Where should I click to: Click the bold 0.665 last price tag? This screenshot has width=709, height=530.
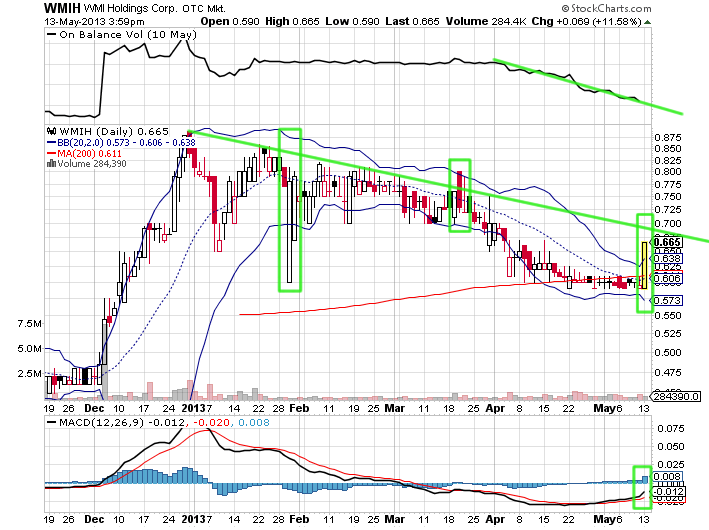click(x=667, y=242)
